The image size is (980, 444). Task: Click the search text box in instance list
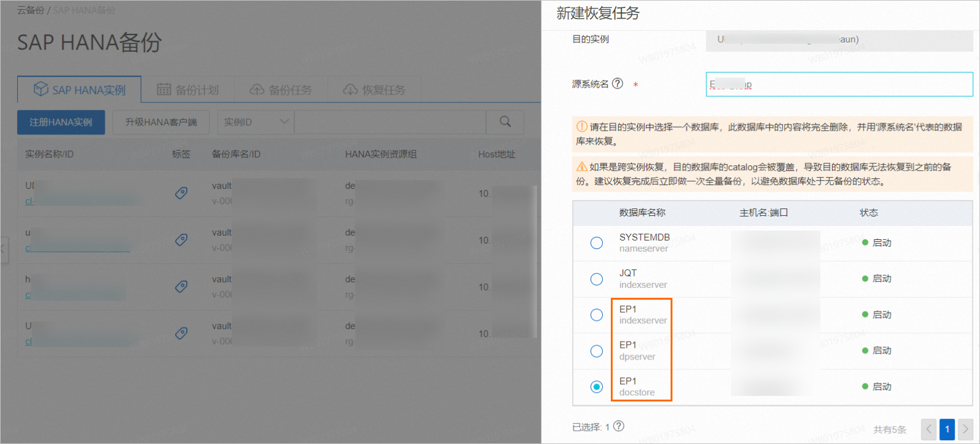tap(390, 122)
